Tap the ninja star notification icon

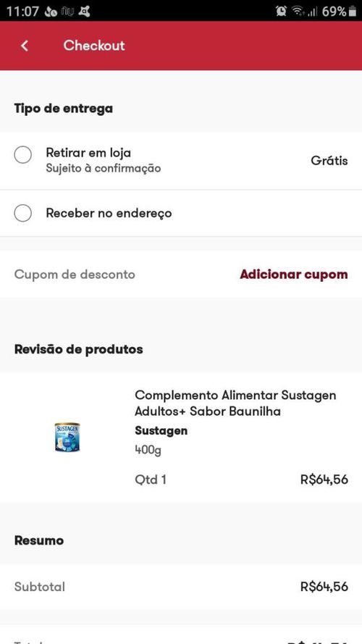[84, 11]
